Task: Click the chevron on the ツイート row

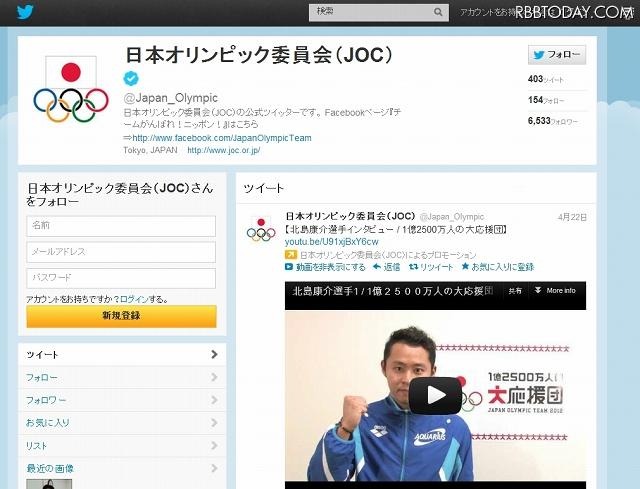Action: 214,354
